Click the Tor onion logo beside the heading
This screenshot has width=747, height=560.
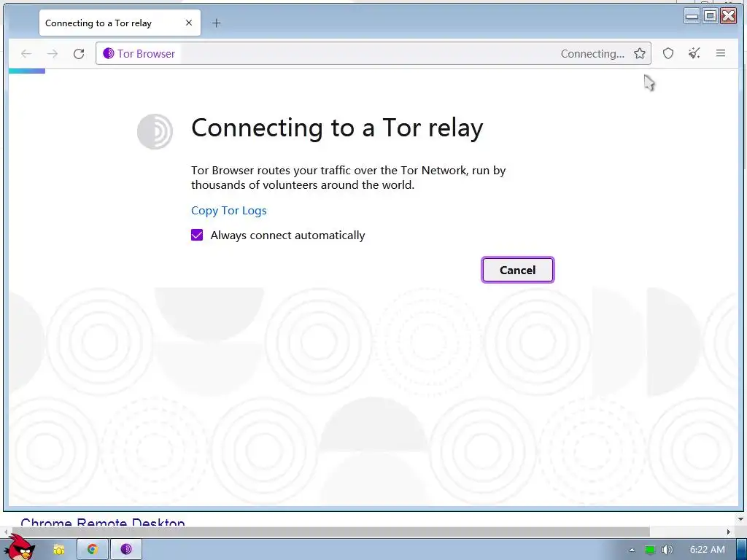(155, 131)
